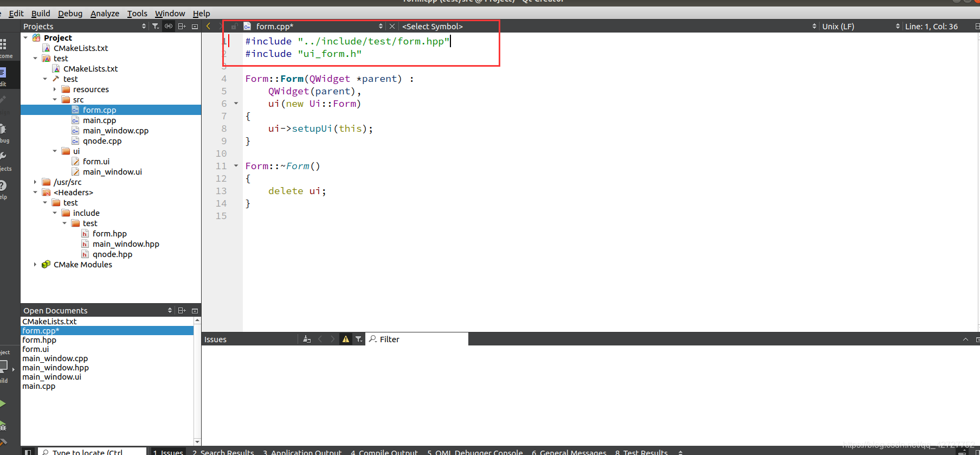Screen dimensions: 980x455
Task: Select form.hpp under Headers
Action: click(109, 234)
